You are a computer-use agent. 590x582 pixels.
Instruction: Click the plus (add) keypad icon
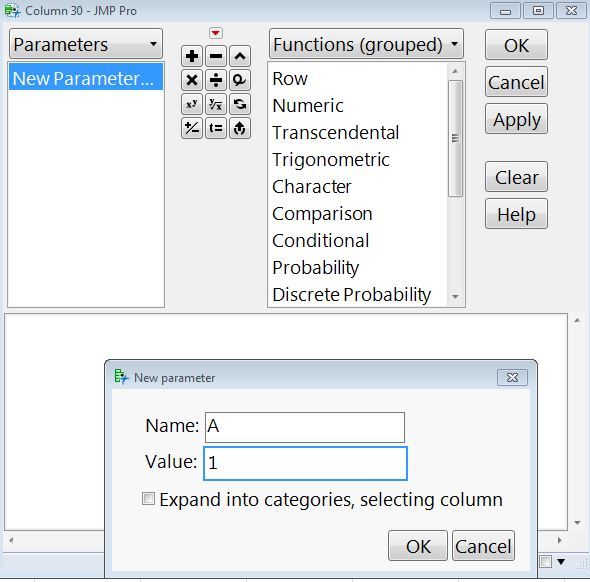click(x=192, y=56)
